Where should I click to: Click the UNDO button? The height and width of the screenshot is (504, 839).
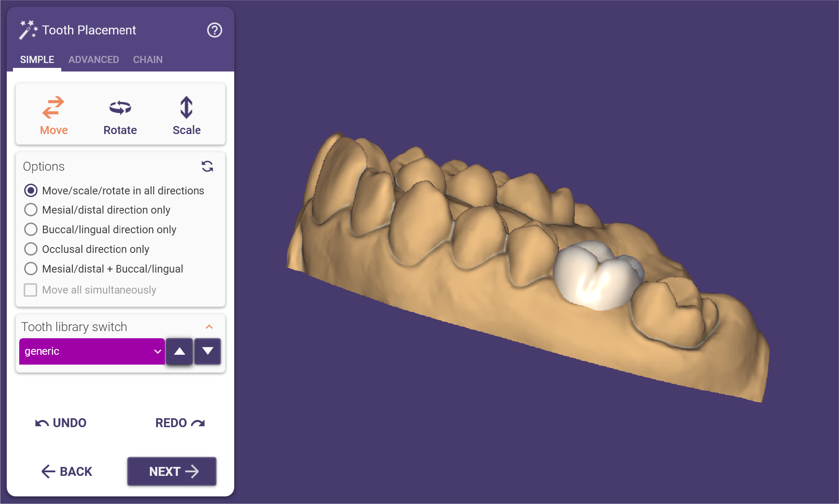point(61,423)
